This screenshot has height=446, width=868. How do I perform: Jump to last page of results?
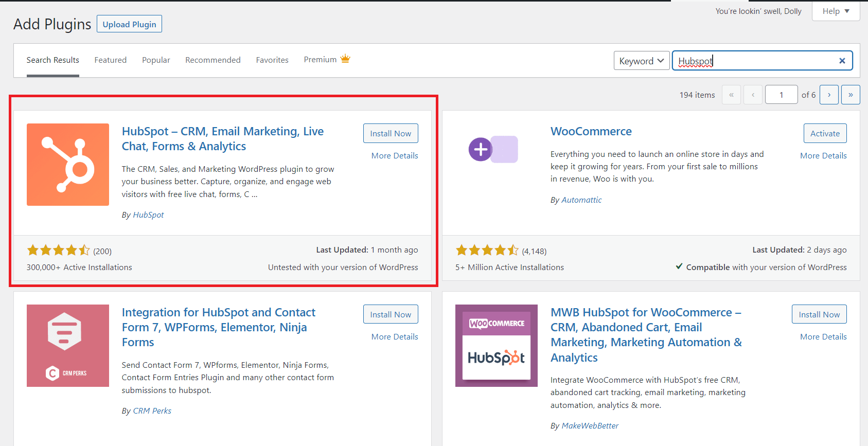(851, 95)
